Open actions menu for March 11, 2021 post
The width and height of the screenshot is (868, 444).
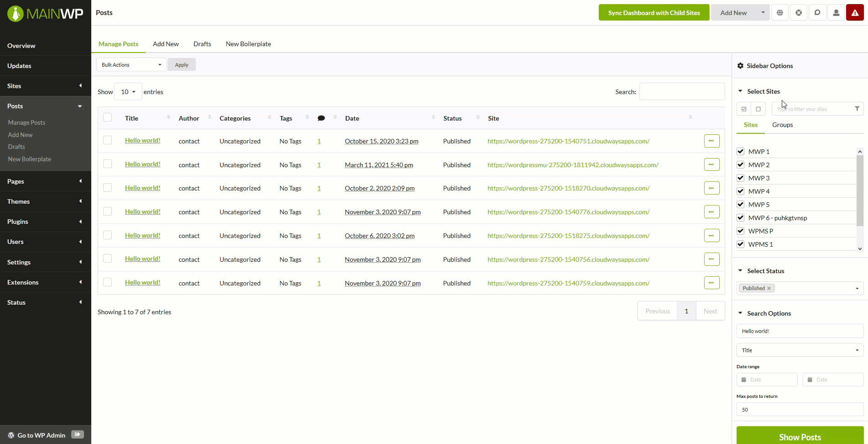711,164
